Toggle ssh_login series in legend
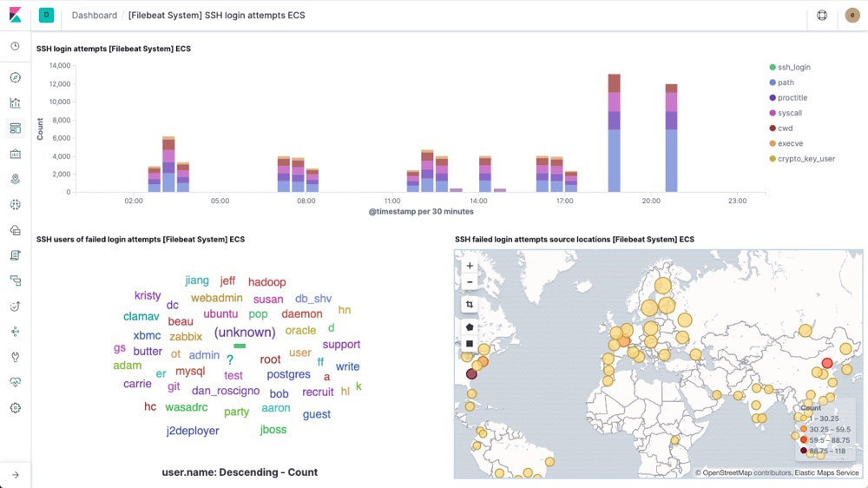The image size is (868, 488). pyautogui.click(x=790, y=67)
